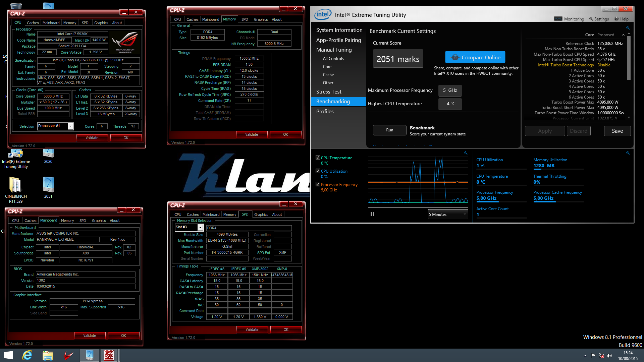Screen dimensions: 644x362
Task: Click the Show desktop strip in taskbar
Action: [642, 355]
